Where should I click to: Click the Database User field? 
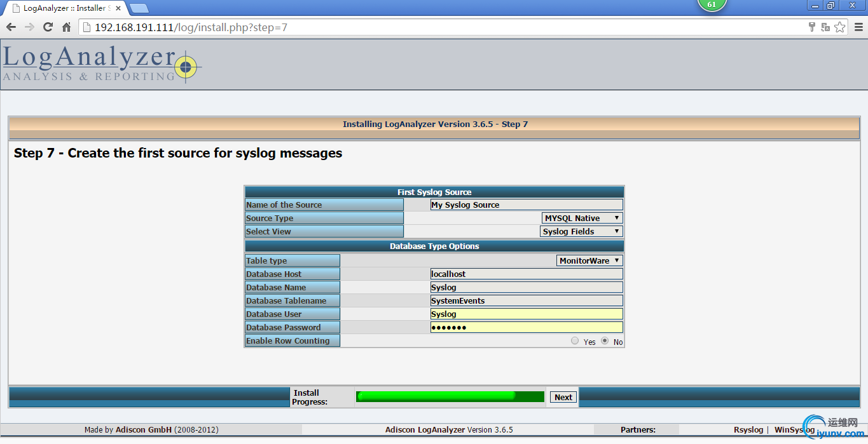coord(527,314)
